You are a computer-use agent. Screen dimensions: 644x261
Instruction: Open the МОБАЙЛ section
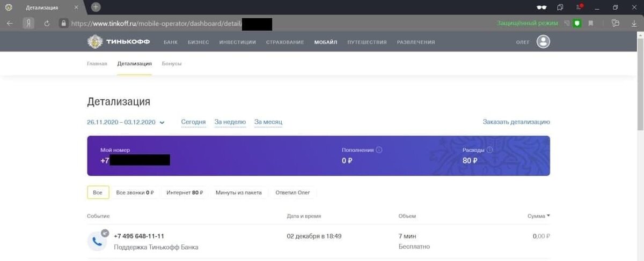pyautogui.click(x=326, y=42)
